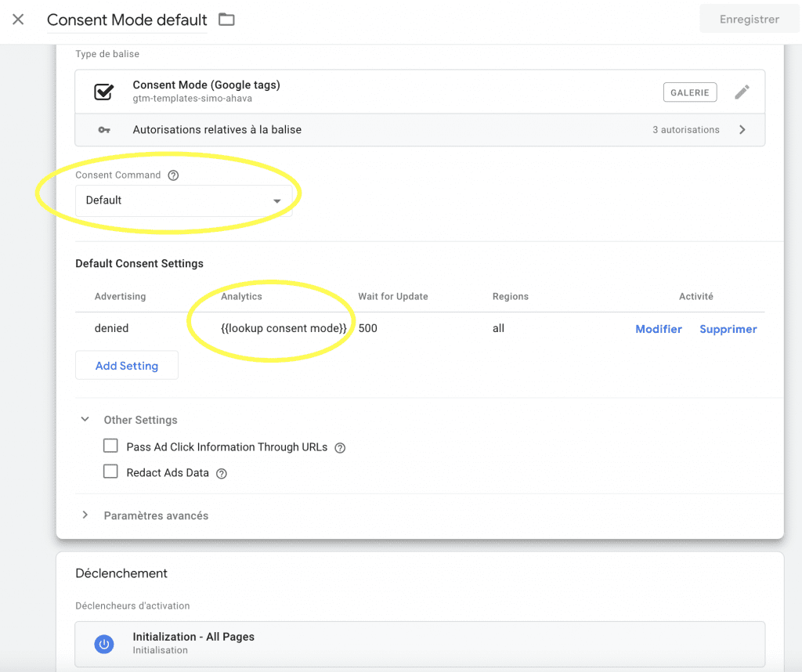Click the Consent Mode default tag name field
The height and width of the screenshot is (672, 802).
[x=127, y=20]
